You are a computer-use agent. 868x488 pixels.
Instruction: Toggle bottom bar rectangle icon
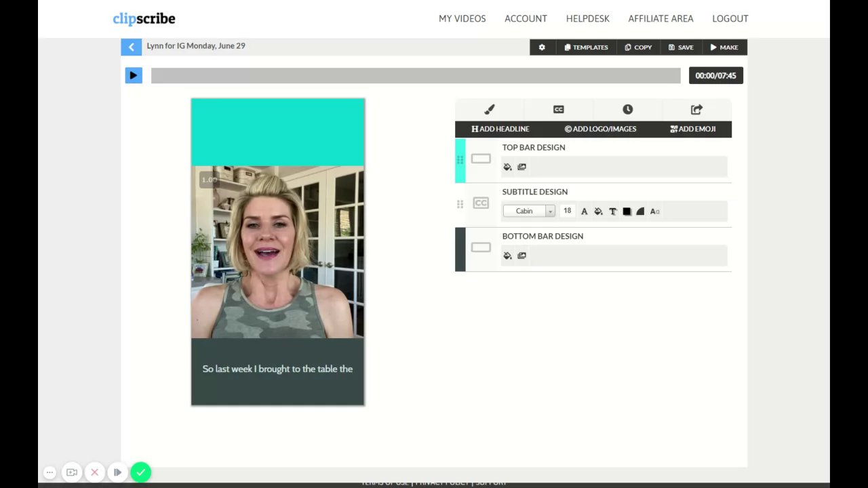(481, 247)
